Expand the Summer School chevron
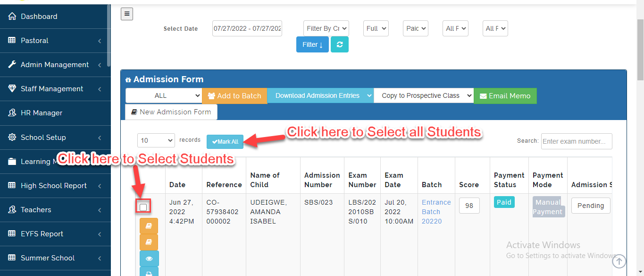 coord(100,259)
